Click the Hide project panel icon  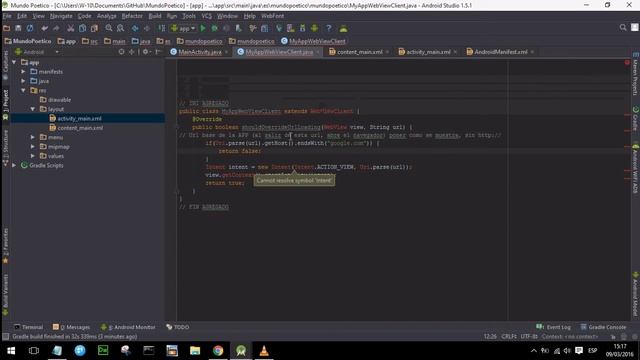pyautogui.click(x=158, y=52)
